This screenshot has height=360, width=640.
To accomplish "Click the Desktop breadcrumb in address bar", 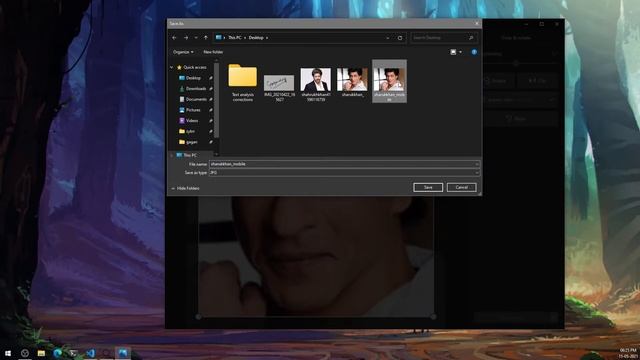I will [256, 38].
